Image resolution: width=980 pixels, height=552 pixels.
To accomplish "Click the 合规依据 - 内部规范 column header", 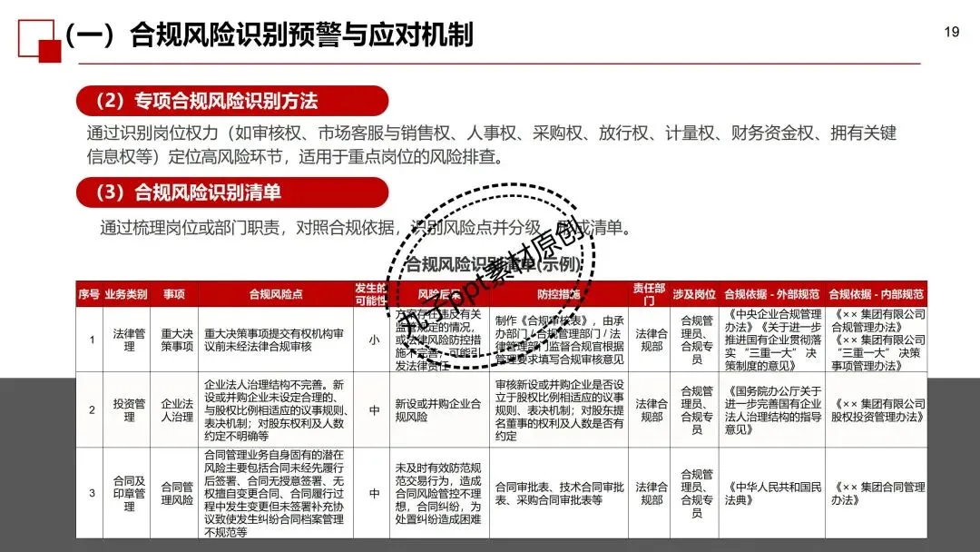I will 877,294.
